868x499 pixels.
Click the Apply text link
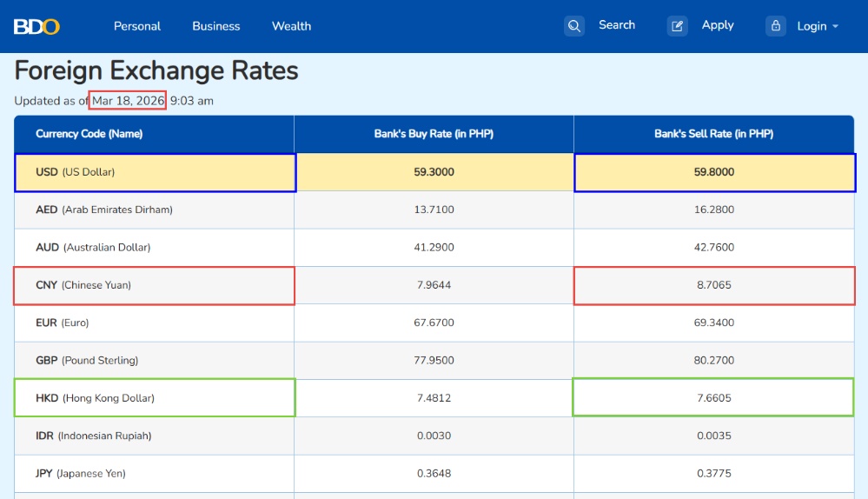coord(718,25)
